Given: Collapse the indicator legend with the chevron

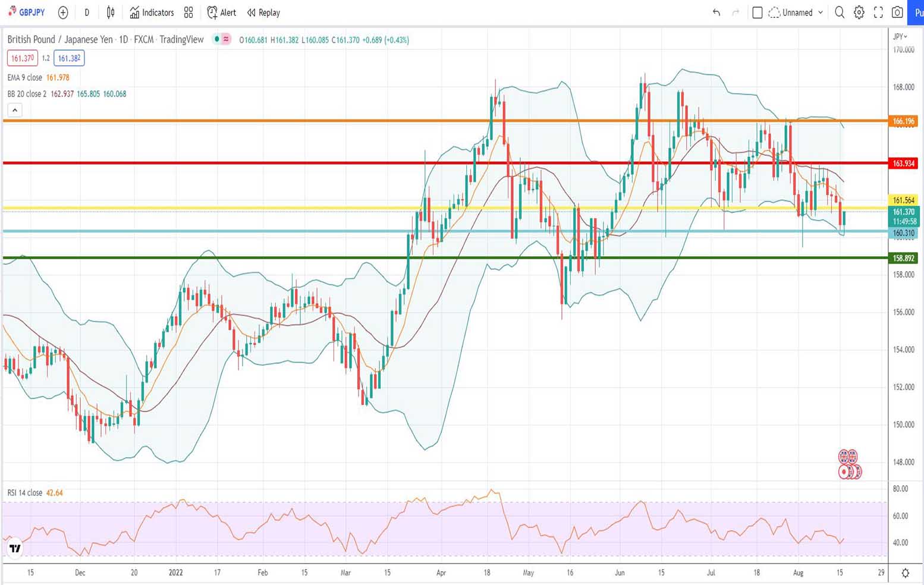Looking at the screenshot, I should 15,110.
